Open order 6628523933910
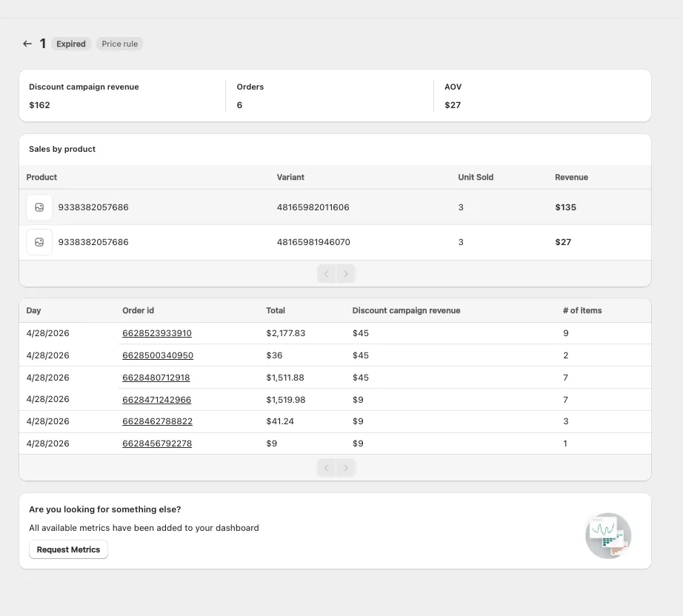The image size is (683, 616). pyautogui.click(x=157, y=333)
